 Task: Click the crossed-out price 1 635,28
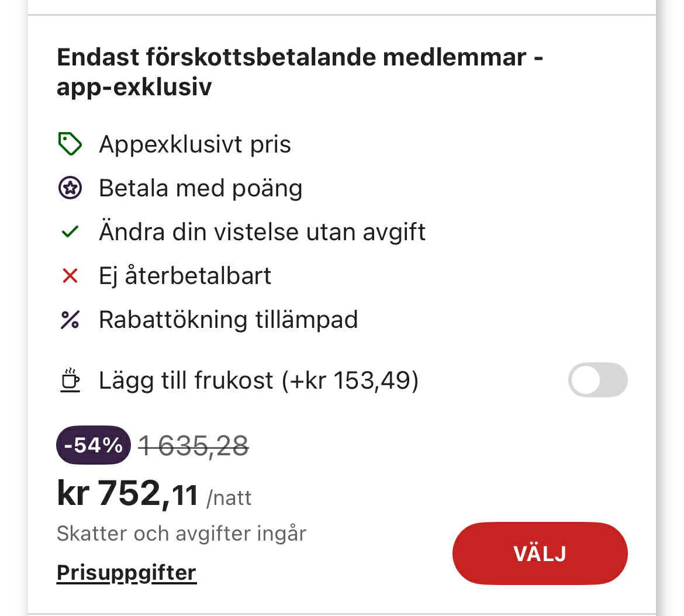194,447
